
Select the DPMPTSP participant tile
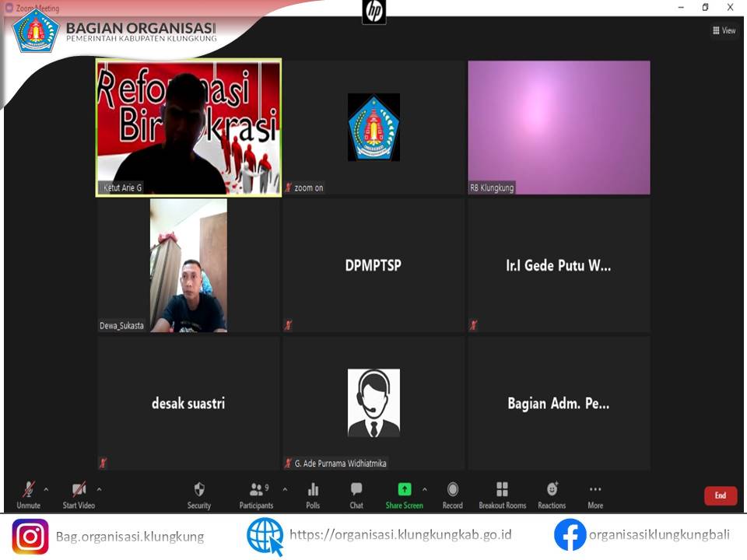coord(373,265)
